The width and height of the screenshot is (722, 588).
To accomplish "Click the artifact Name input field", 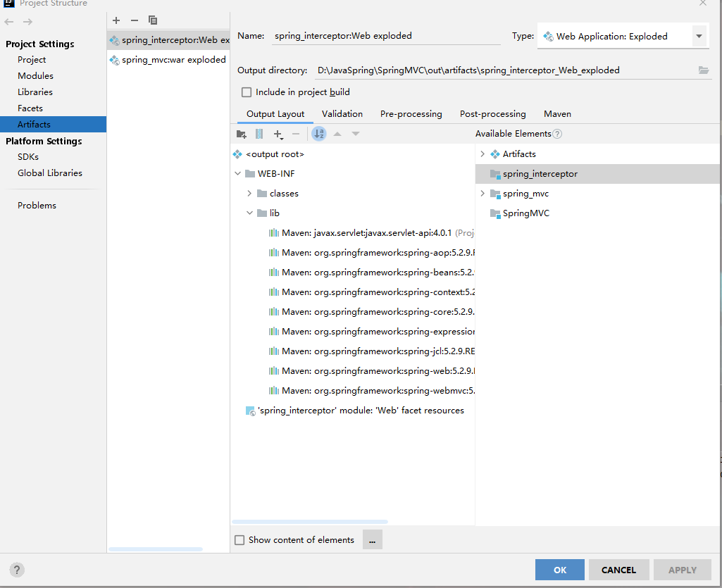I will pyautogui.click(x=386, y=36).
